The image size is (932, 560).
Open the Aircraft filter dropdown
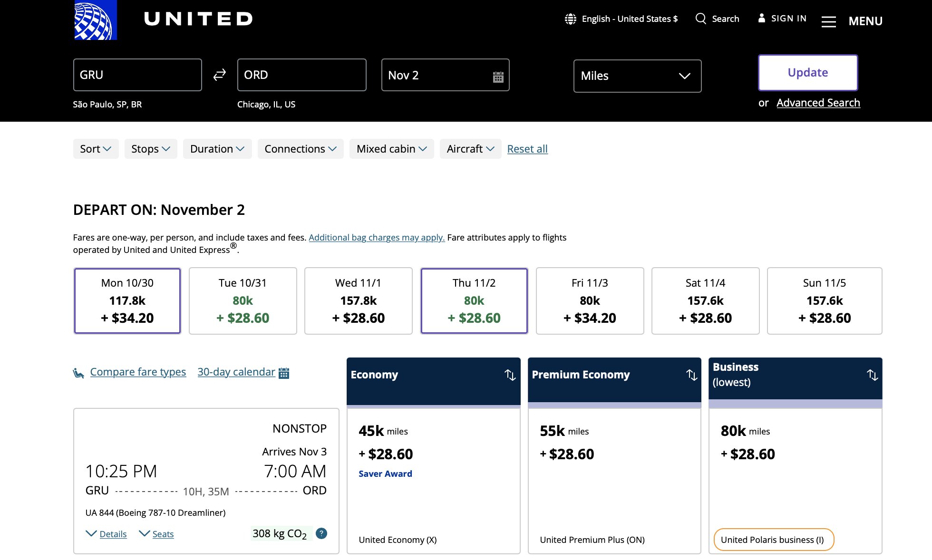pos(470,149)
